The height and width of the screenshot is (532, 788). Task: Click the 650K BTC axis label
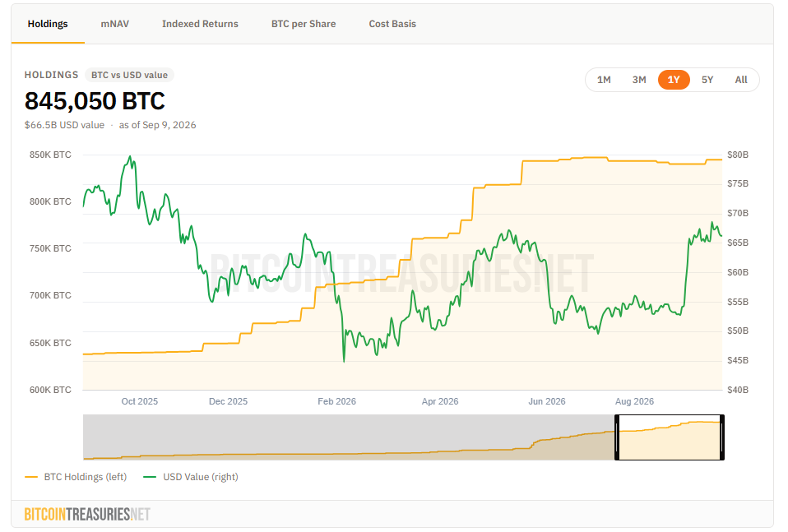50,343
